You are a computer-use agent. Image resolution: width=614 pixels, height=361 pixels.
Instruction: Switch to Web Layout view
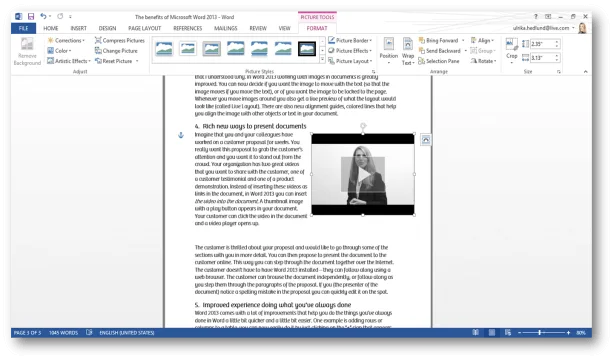pyautogui.click(x=508, y=333)
